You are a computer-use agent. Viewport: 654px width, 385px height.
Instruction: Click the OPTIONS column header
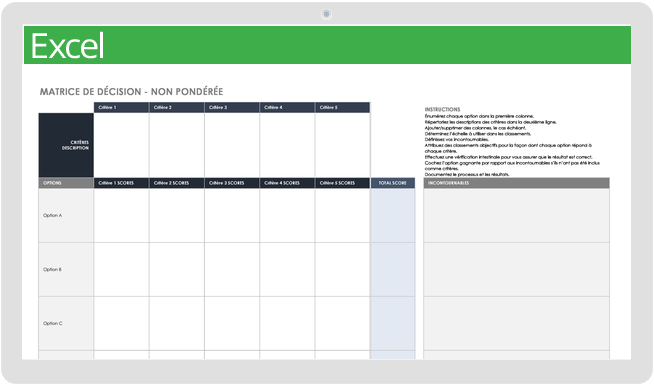coord(66,183)
